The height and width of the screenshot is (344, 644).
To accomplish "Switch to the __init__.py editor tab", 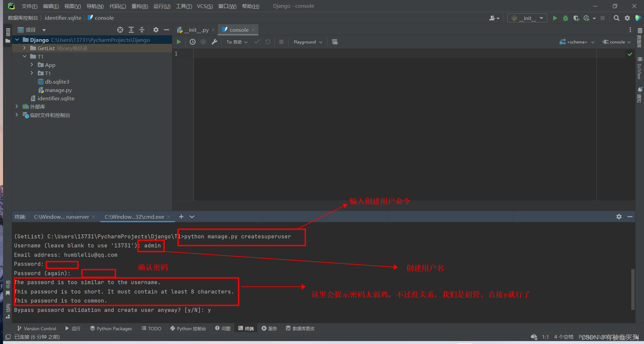I will 196,30.
